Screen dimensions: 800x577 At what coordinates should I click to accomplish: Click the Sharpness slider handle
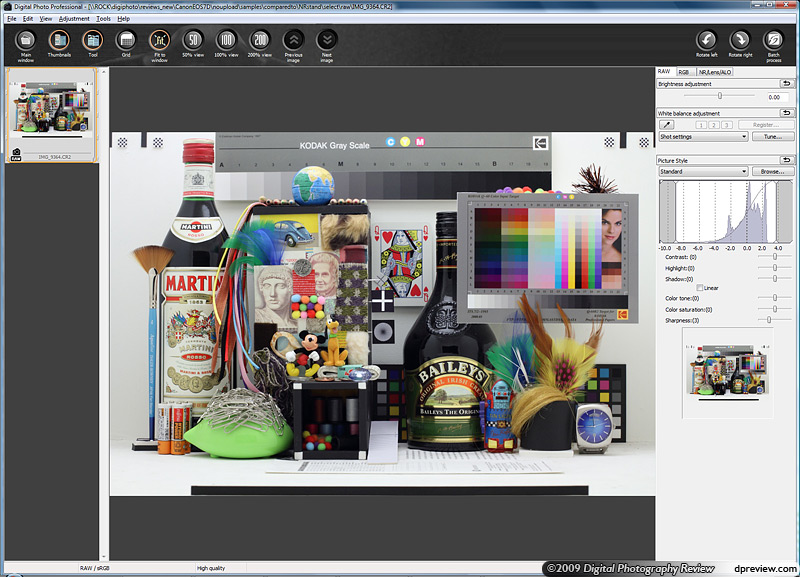[769, 320]
